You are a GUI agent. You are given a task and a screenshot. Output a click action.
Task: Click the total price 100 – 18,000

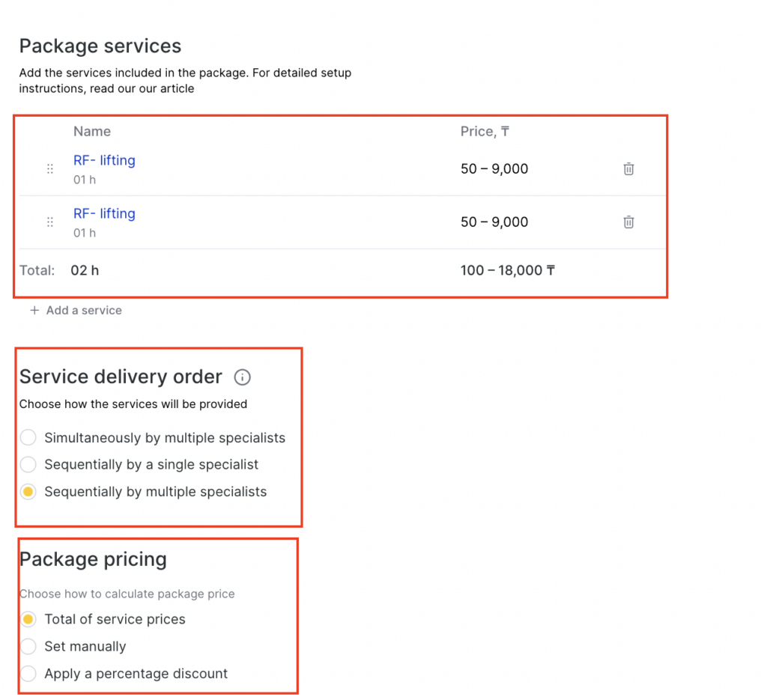point(507,270)
